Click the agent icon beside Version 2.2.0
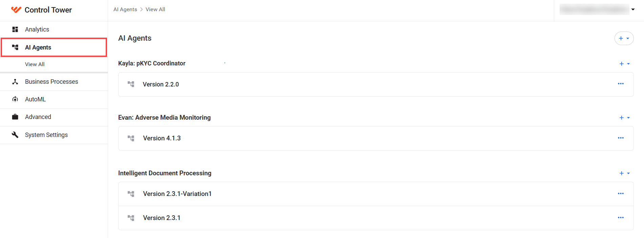The height and width of the screenshot is (238, 644). point(131,84)
